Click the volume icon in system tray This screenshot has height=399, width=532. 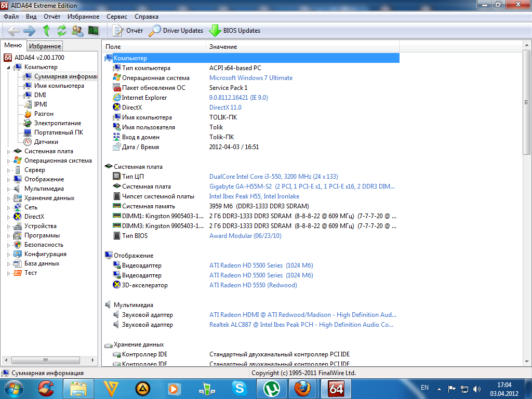(477, 389)
